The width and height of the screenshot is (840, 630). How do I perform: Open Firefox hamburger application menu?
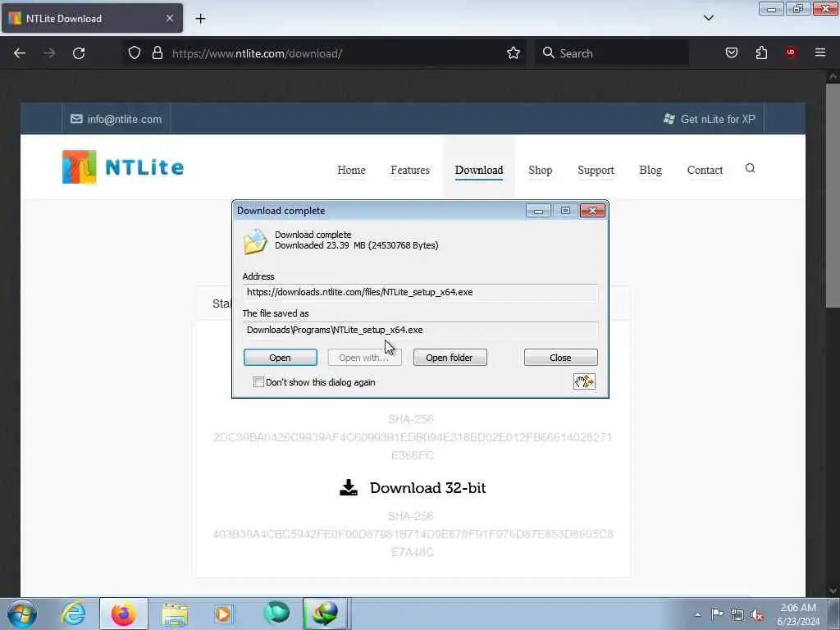(x=820, y=52)
